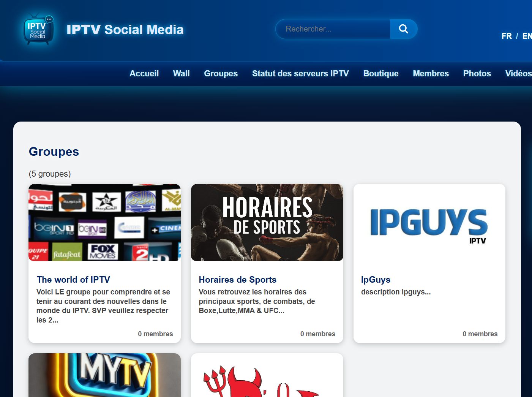Click the search magnifier icon
This screenshot has width=532, height=397.
point(403,29)
